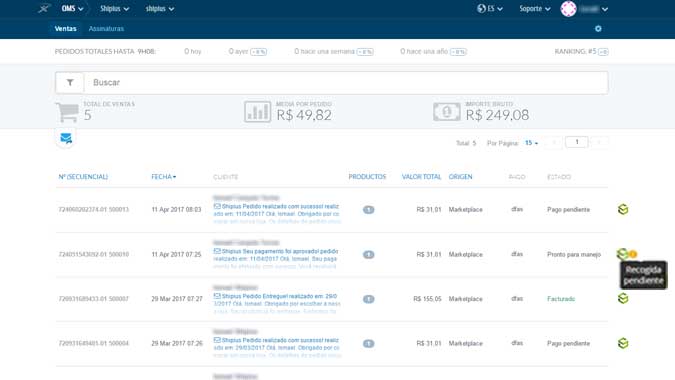Open order ending 500004
The width and height of the screenshot is (675, 380).
[x=93, y=343]
